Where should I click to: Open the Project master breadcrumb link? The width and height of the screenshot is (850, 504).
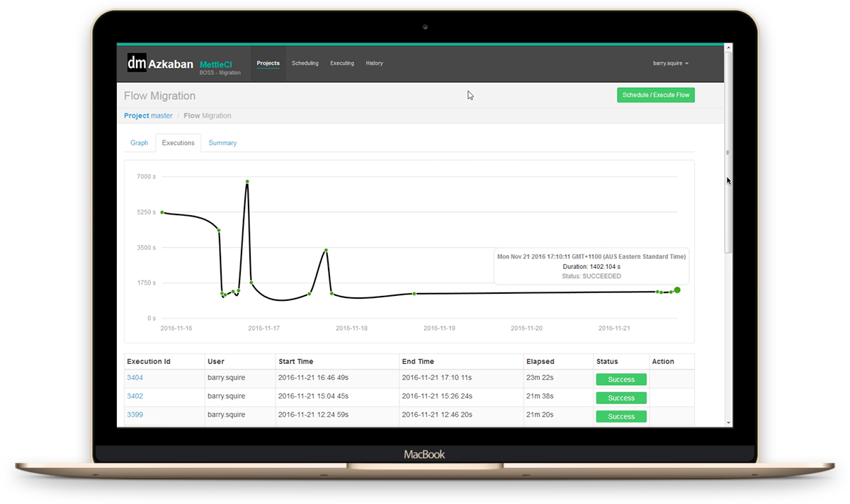point(148,115)
